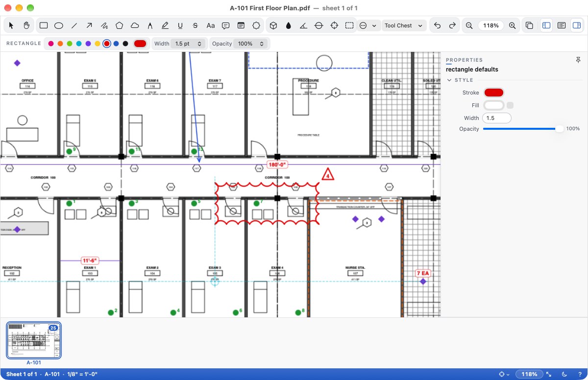Open the Fill color well
This screenshot has width=588, height=380.
click(x=494, y=105)
